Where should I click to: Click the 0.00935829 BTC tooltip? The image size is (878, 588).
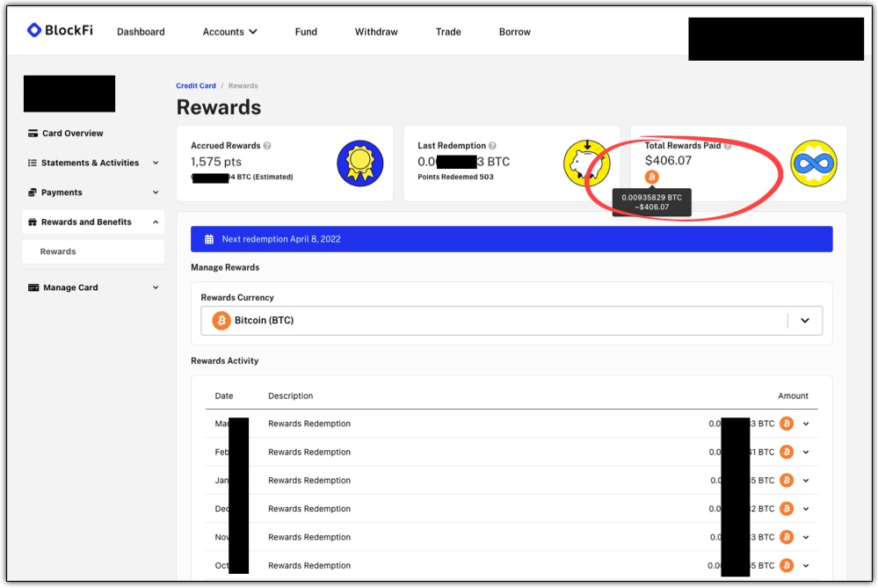pos(652,202)
